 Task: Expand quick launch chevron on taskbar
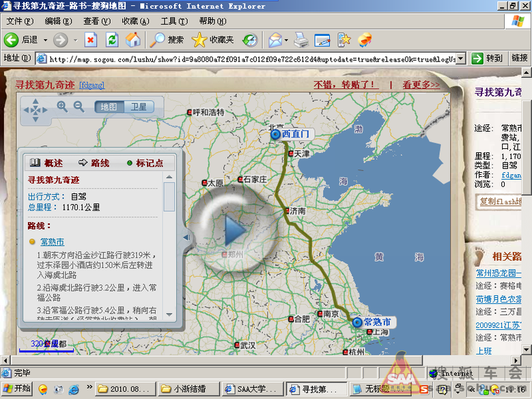(x=89, y=387)
